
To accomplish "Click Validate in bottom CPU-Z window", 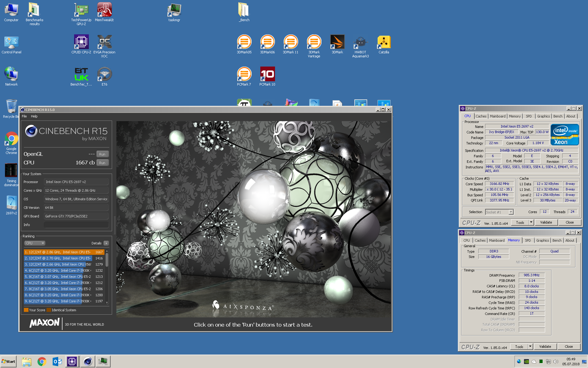I will (545, 347).
